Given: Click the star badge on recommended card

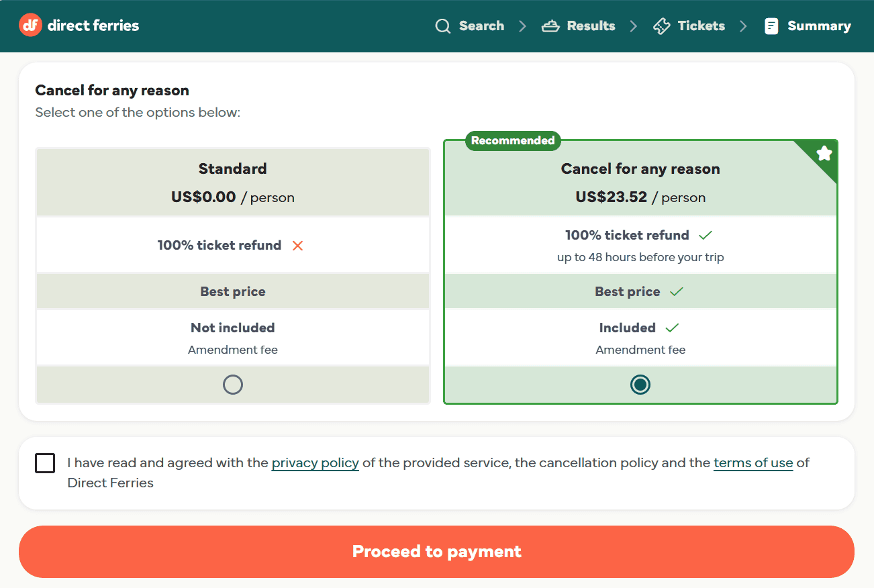Looking at the screenshot, I should [x=824, y=154].
